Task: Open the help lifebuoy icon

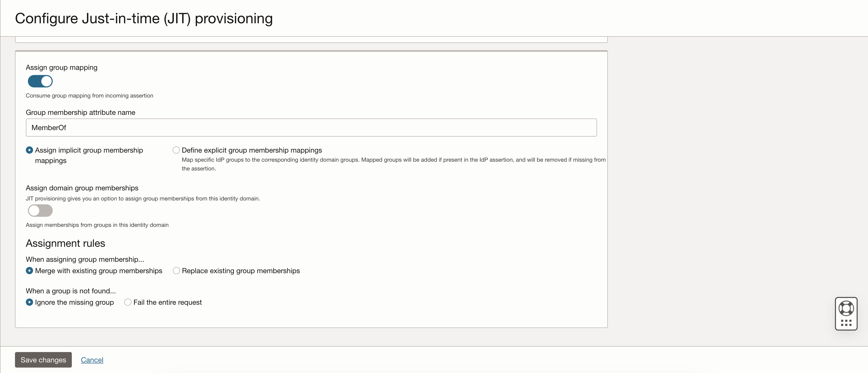Action: tap(846, 308)
